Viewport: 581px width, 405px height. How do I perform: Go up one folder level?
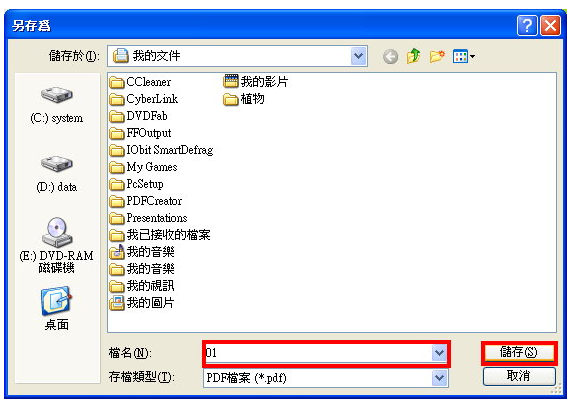(x=414, y=56)
